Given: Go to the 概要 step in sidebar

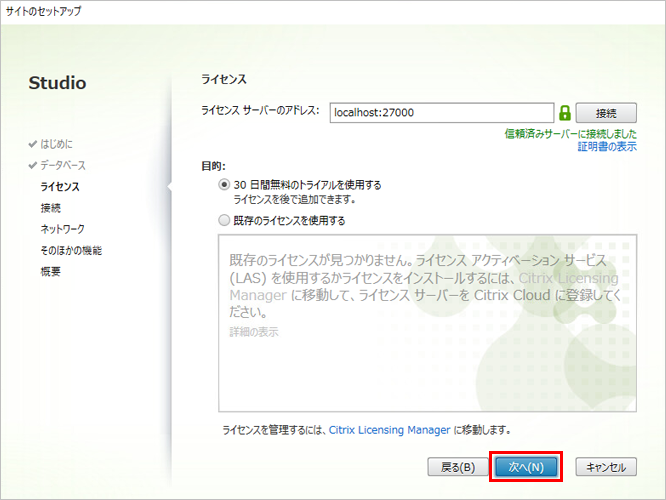Looking at the screenshot, I should pyautogui.click(x=50, y=271).
